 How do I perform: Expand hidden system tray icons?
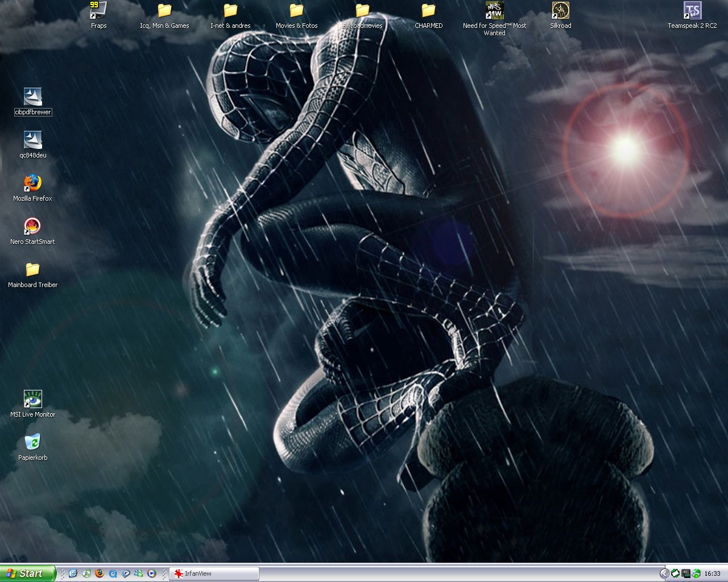664,573
